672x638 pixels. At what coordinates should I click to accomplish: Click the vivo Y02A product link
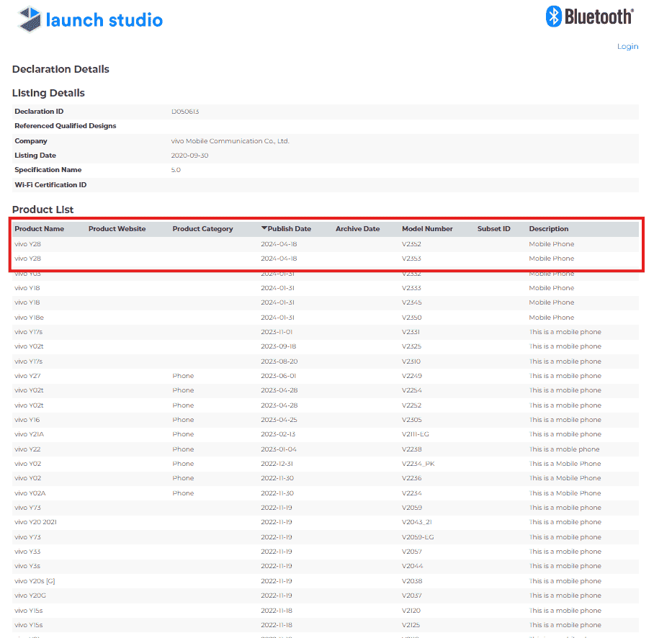(x=30, y=493)
